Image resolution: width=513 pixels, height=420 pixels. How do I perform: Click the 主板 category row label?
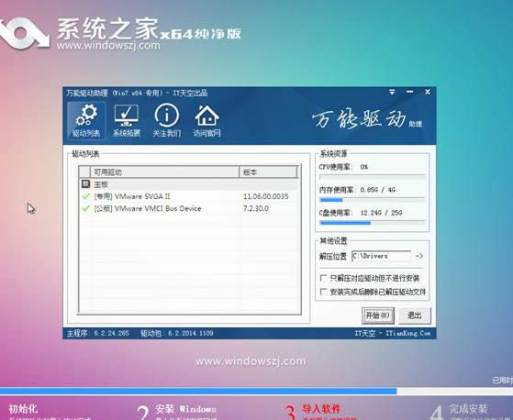(101, 184)
